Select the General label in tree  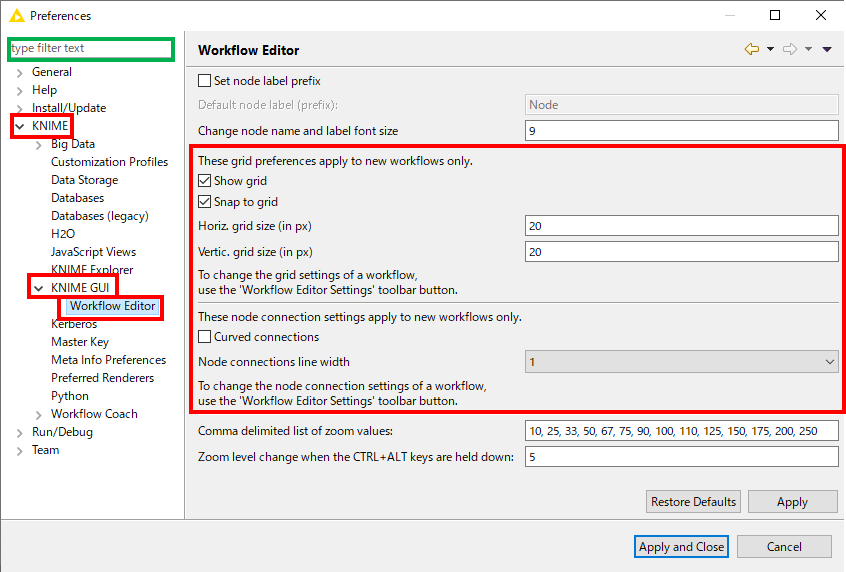coord(52,72)
